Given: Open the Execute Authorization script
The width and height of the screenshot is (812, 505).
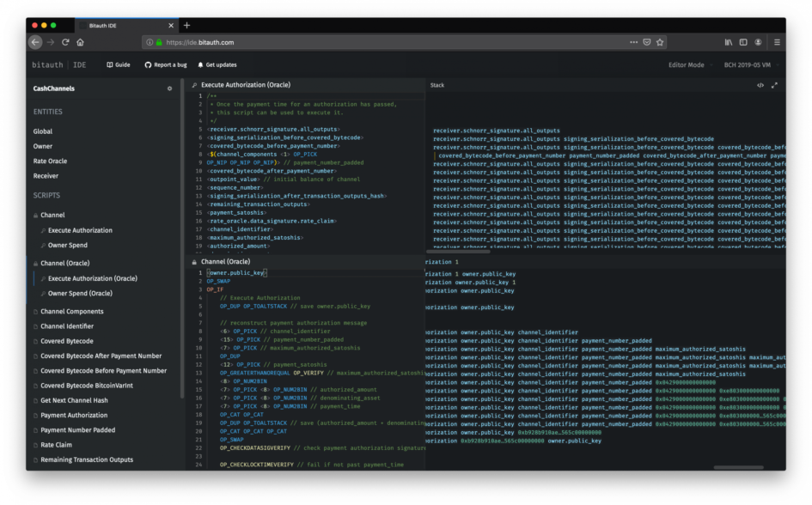Looking at the screenshot, I should [x=80, y=230].
